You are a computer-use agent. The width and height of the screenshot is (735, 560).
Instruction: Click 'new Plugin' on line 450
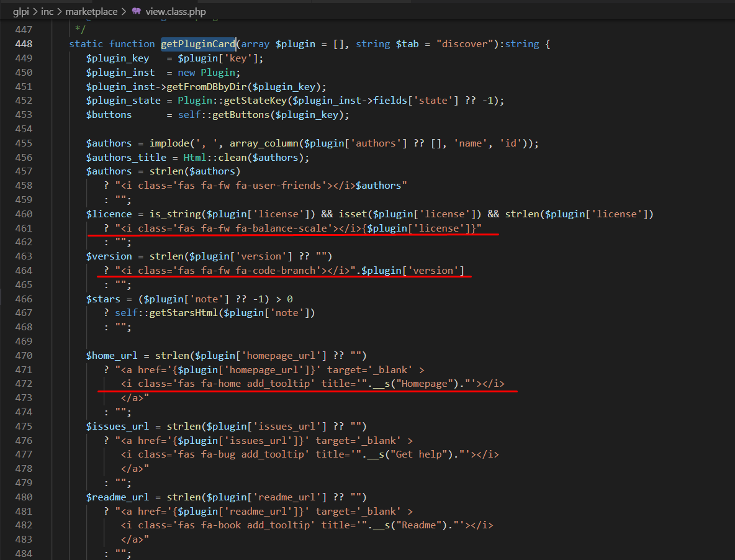[206, 73]
